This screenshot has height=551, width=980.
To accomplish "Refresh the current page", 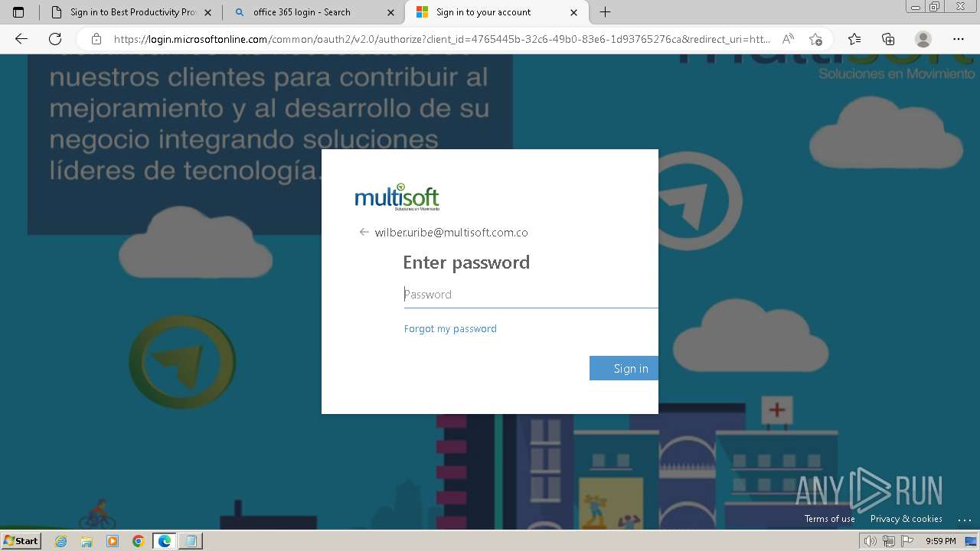I will pyautogui.click(x=54, y=39).
